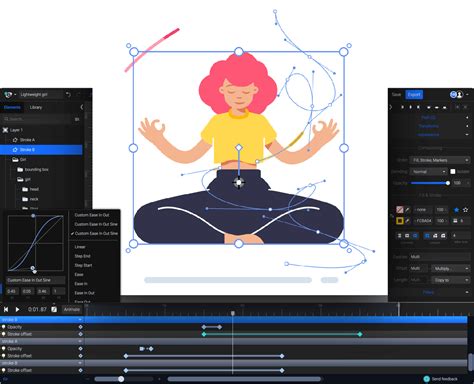Click the Animate button
Image resolution: width=474 pixels, height=384 pixels.
tap(72, 310)
